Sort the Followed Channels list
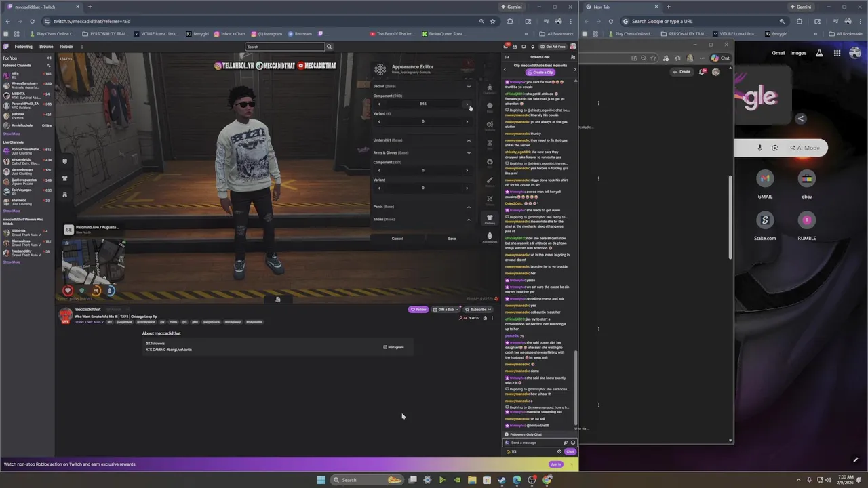This screenshot has height=488, width=868. [x=49, y=66]
